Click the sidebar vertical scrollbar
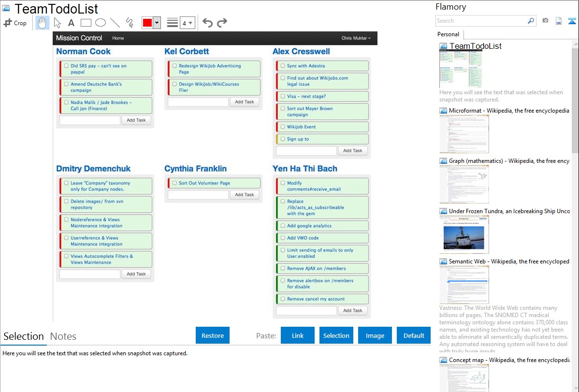The height and width of the screenshot is (392, 579). click(575, 100)
